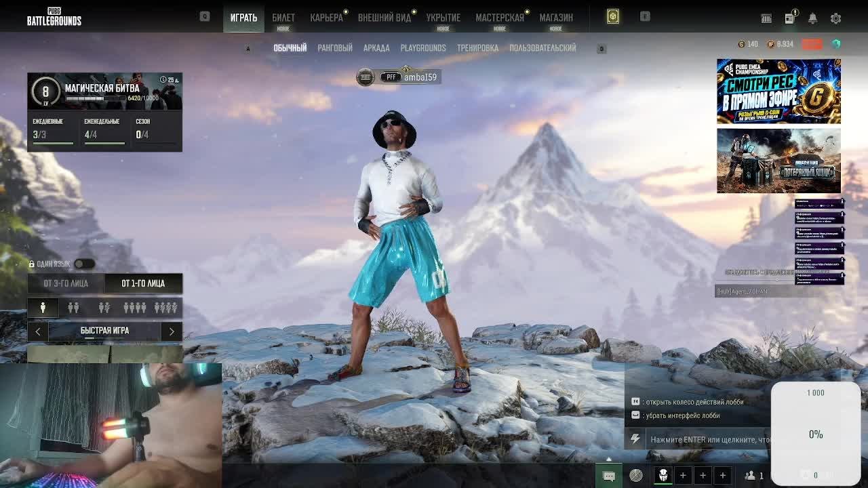Choose the one-man squad option

[165, 308]
